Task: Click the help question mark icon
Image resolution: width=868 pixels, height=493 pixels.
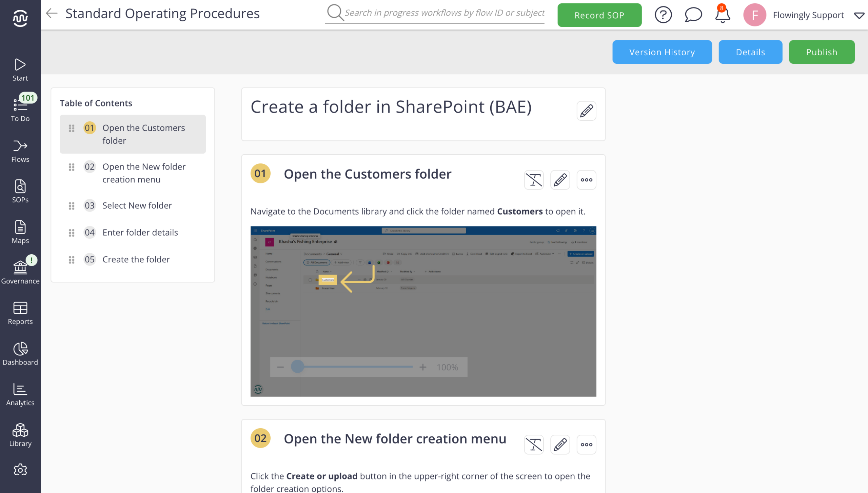Action: coord(663,15)
